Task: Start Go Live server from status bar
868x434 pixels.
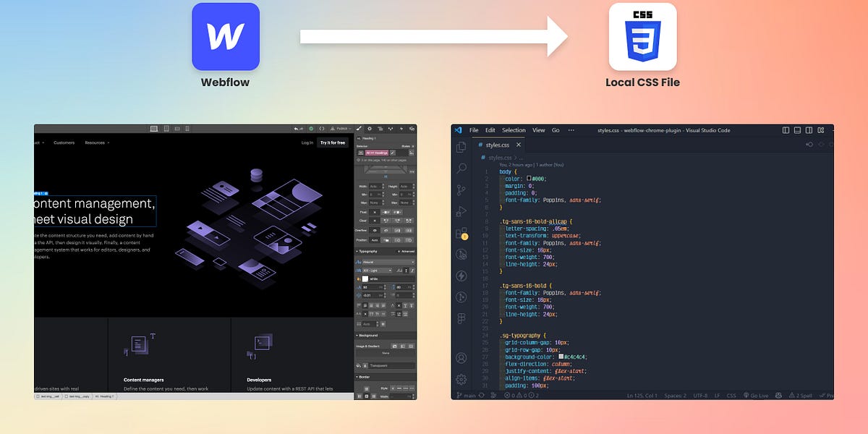Action: (756, 396)
